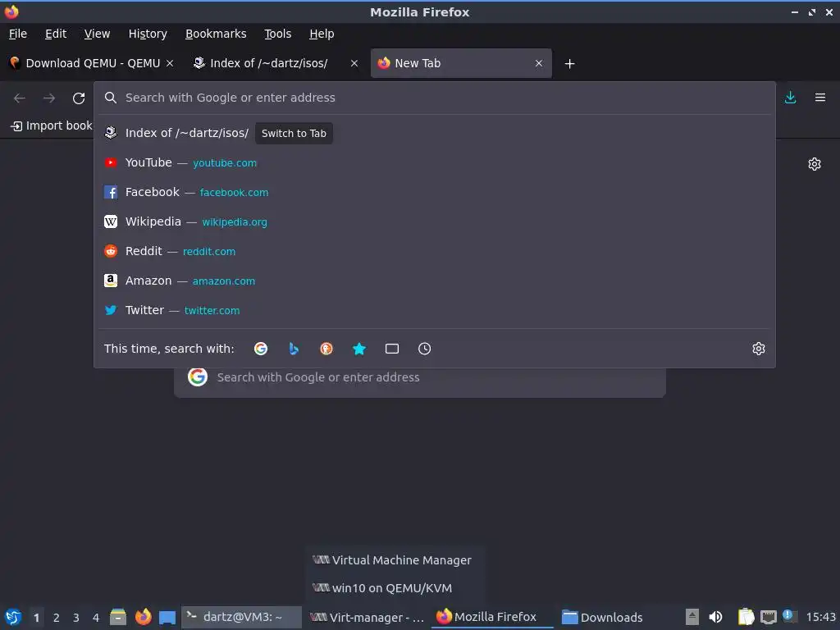Image resolution: width=840 pixels, height=630 pixels.
Task: Select Wikipedia suggestion
Action: coord(434,221)
